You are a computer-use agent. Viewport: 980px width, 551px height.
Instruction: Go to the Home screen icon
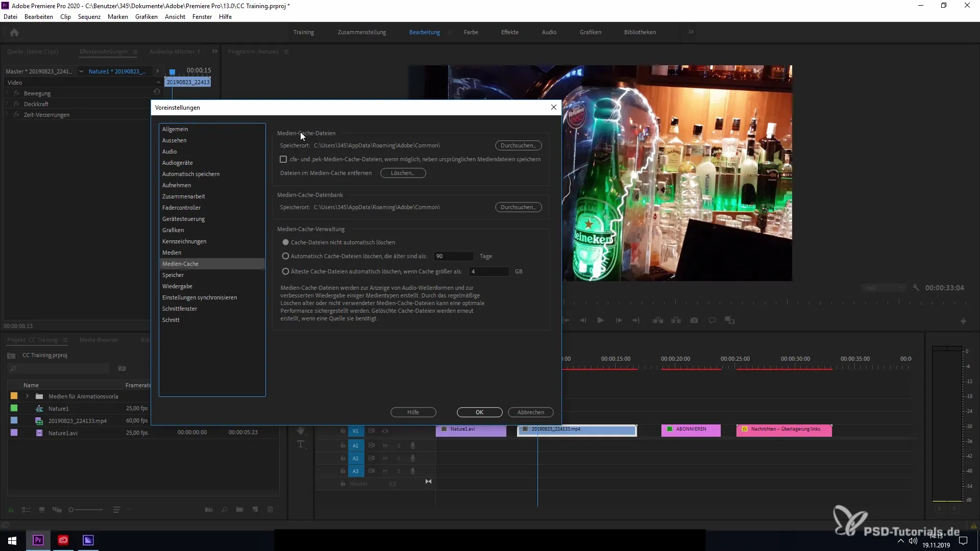click(x=14, y=33)
